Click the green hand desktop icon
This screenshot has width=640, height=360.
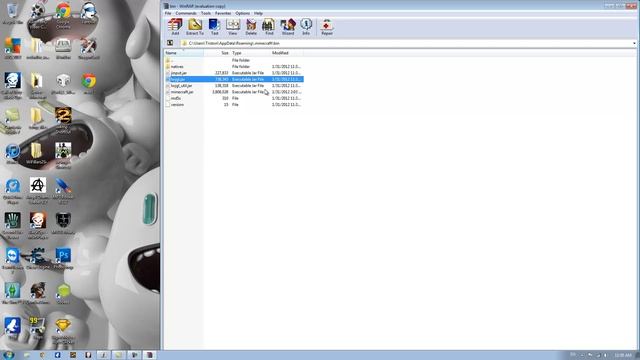[x=13, y=226]
